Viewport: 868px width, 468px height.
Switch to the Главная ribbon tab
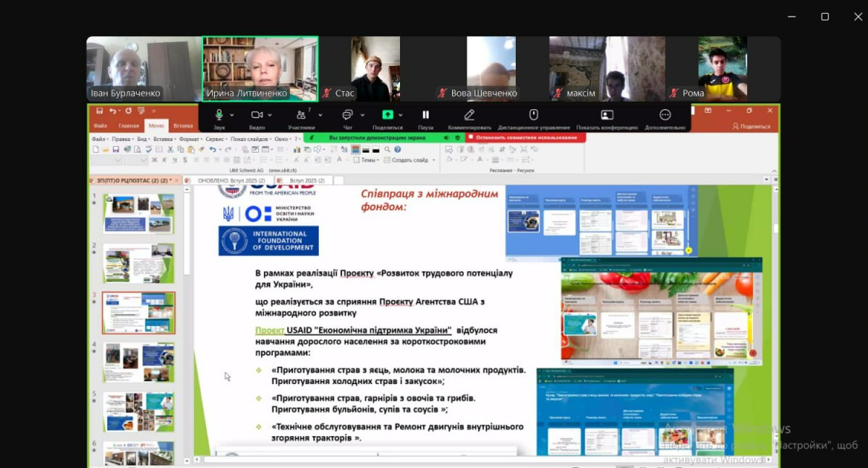click(x=128, y=126)
